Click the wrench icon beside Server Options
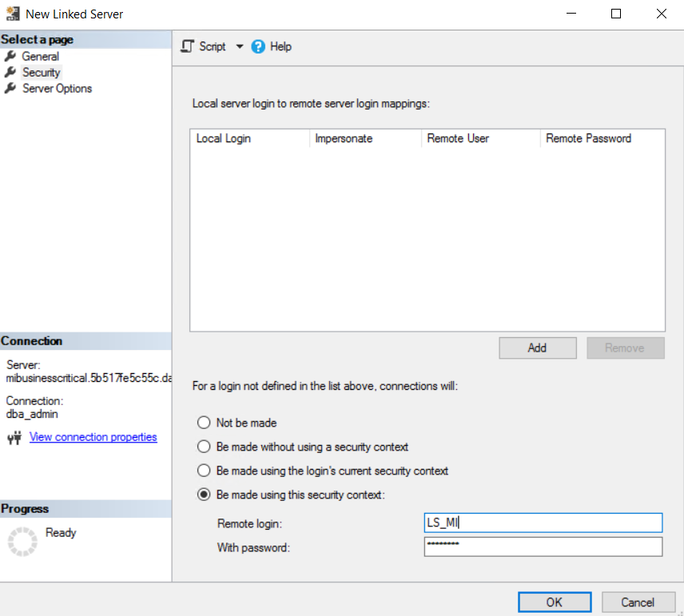This screenshot has width=684, height=616. point(10,89)
